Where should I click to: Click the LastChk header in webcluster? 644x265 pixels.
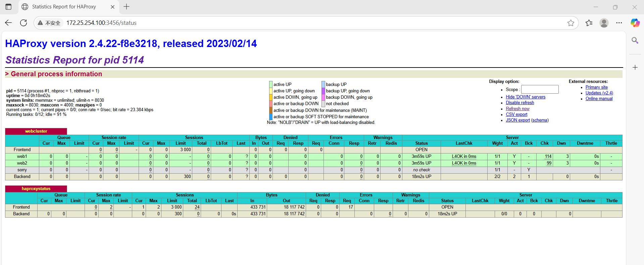tap(464, 143)
